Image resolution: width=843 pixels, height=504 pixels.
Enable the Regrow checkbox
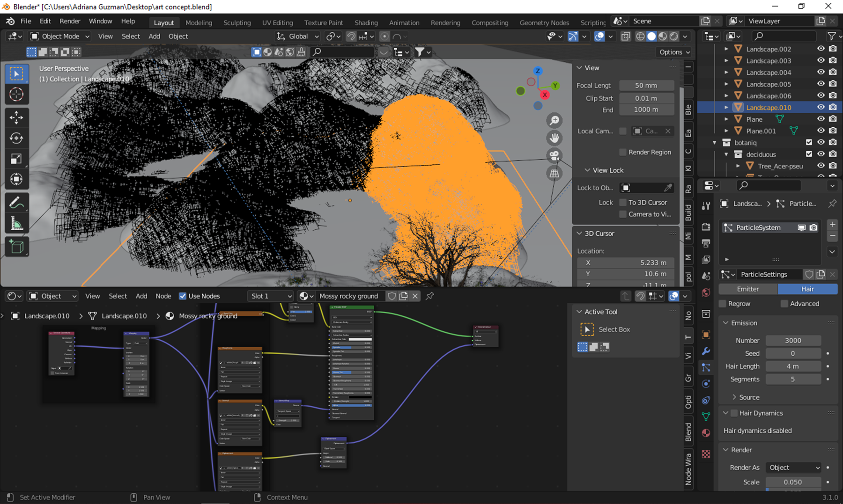coord(723,304)
